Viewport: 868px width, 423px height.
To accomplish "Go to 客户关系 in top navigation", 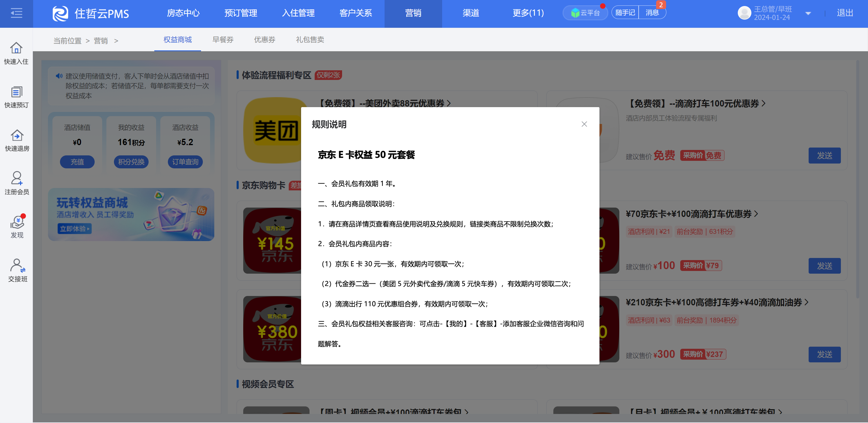I will click(x=356, y=13).
